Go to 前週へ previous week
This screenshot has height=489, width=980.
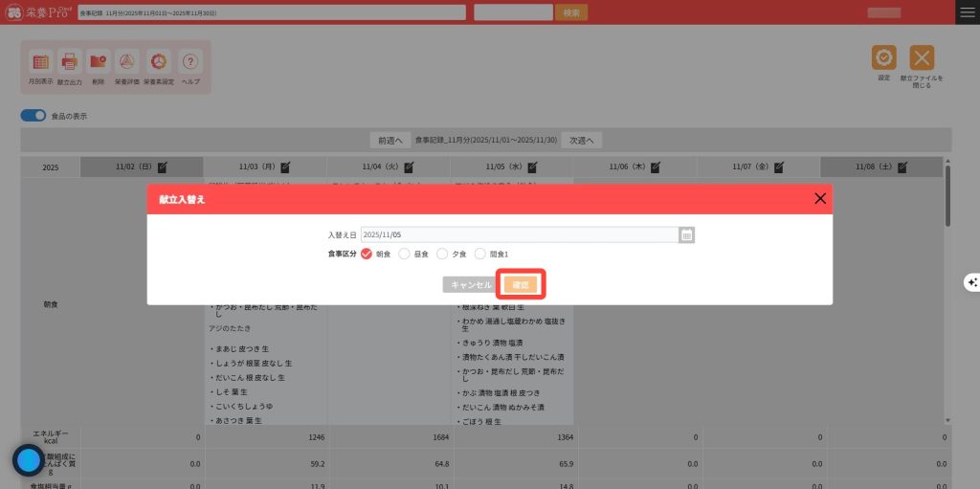coord(390,140)
